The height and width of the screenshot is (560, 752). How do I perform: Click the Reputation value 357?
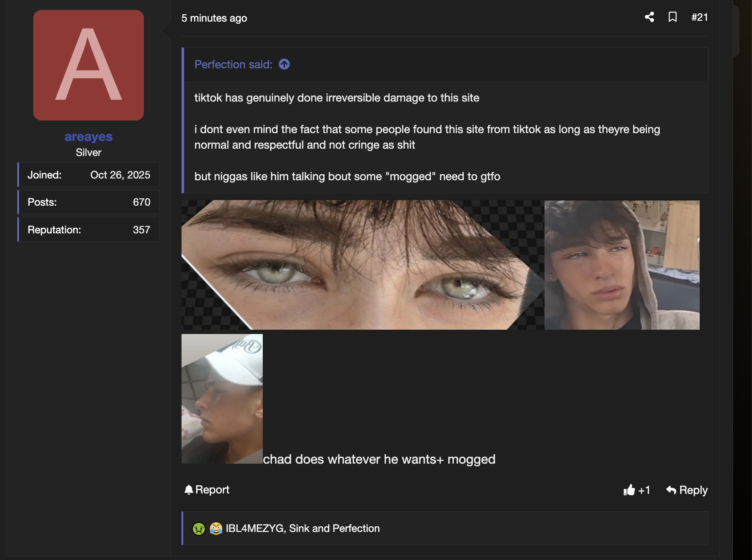tap(141, 230)
